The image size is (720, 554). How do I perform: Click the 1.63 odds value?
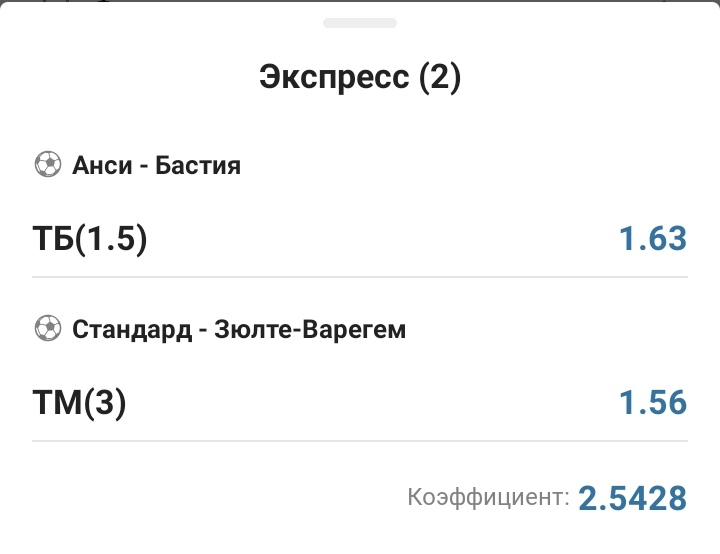point(653,239)
